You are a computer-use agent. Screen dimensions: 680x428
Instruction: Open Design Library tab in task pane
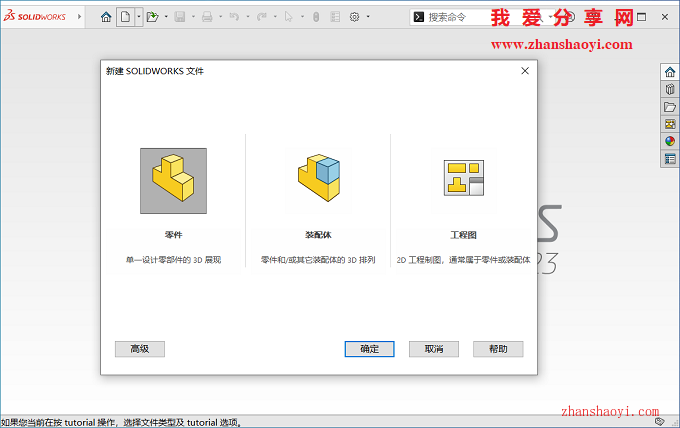point(670,89)
